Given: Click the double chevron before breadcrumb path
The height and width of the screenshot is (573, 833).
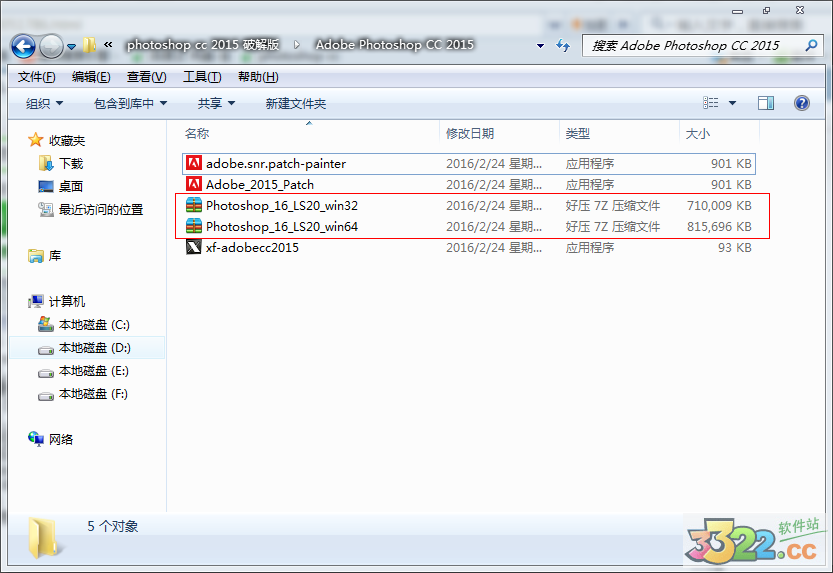Looking at the screenshot, I should pyautogui.click(x=108, y=45).
